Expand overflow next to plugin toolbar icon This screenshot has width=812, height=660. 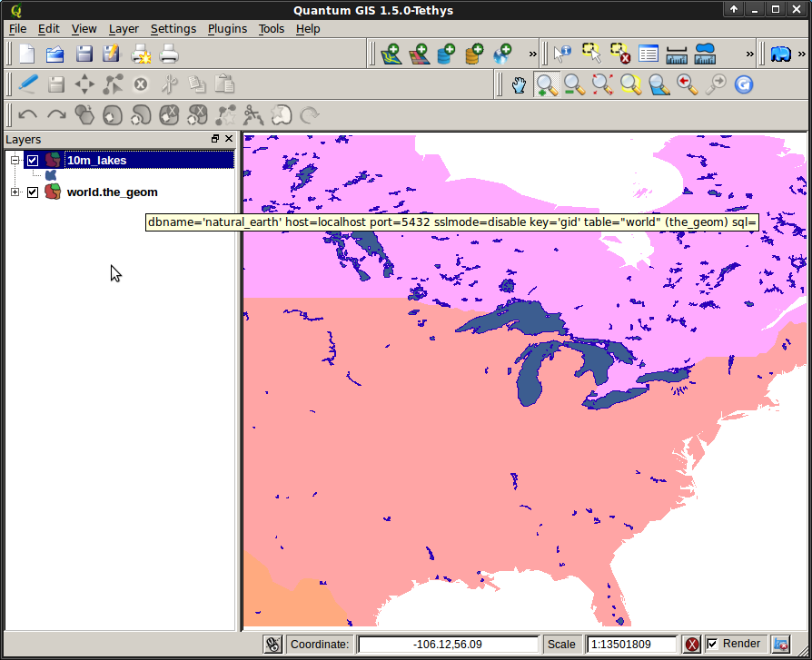(802, 54)
